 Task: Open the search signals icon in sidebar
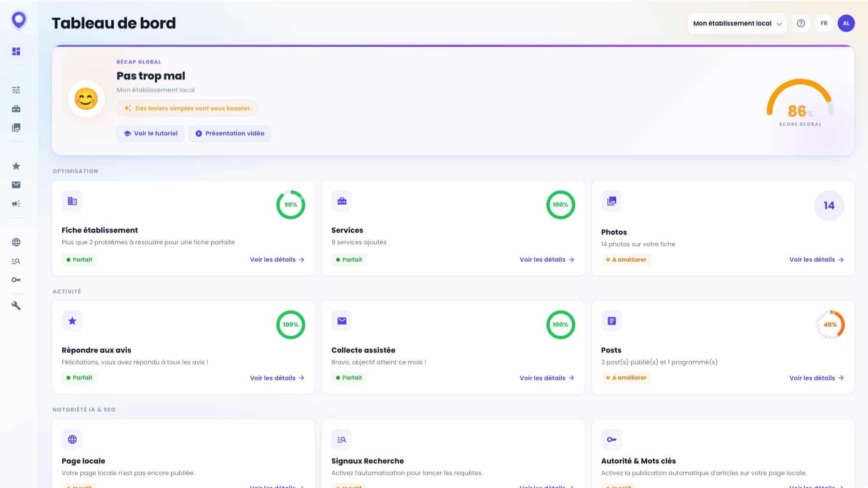coord(16,261)
